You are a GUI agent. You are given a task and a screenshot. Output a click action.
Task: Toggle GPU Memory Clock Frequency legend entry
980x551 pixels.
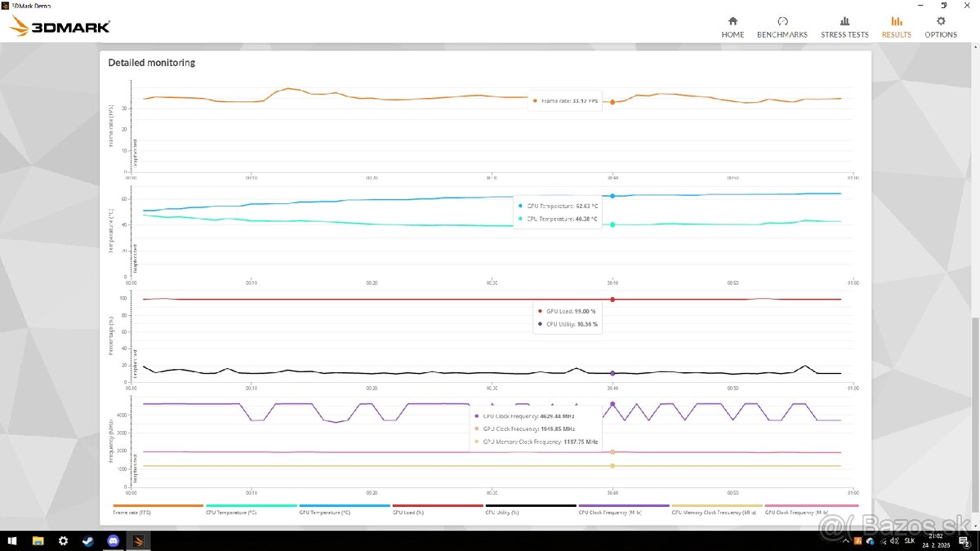pyautogui.click(x=716, y=512)
